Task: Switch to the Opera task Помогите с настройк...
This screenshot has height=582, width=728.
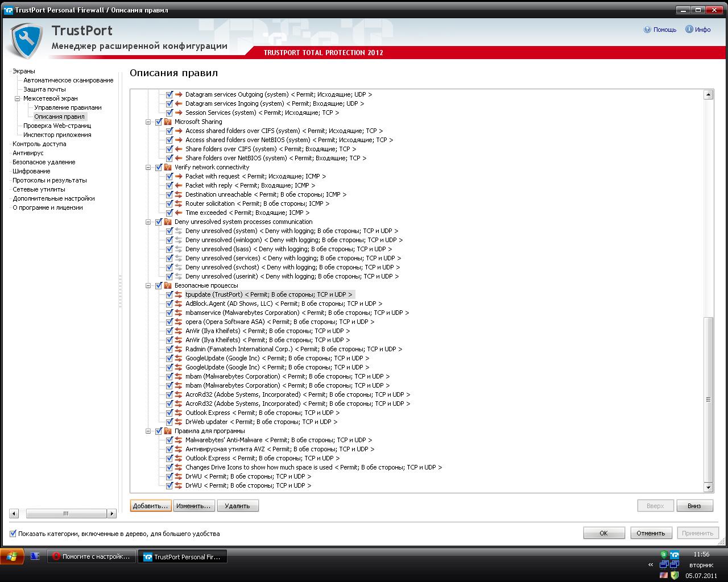Action: click(x=92, y=557)
